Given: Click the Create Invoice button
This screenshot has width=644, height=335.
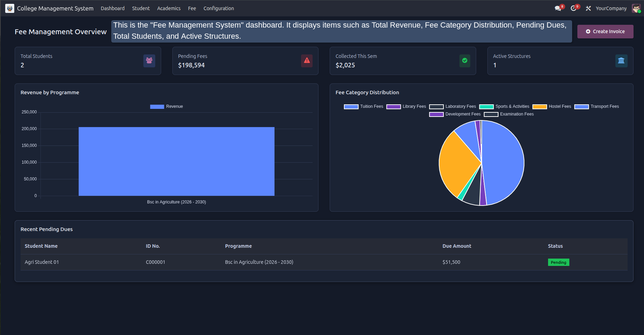Looking at the screenshot, I should click(605, 31).
